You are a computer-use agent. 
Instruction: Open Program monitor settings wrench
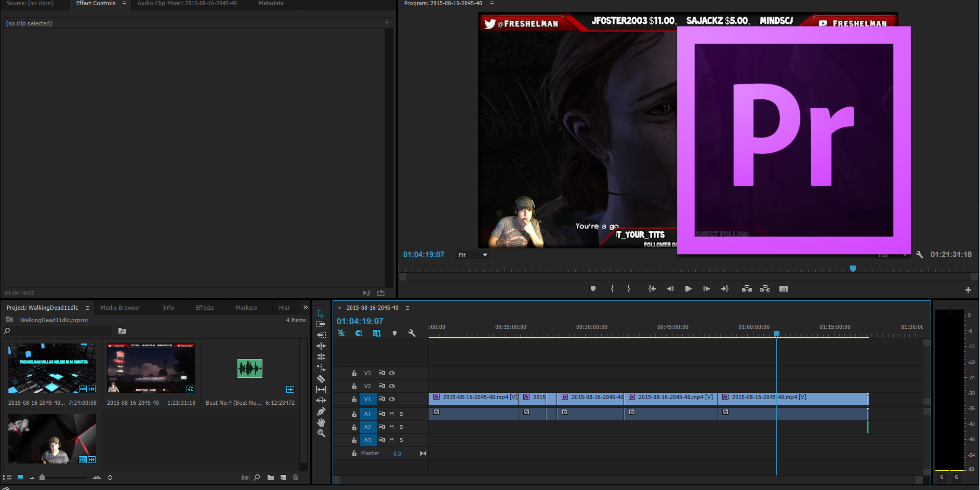tap(920, 255)
